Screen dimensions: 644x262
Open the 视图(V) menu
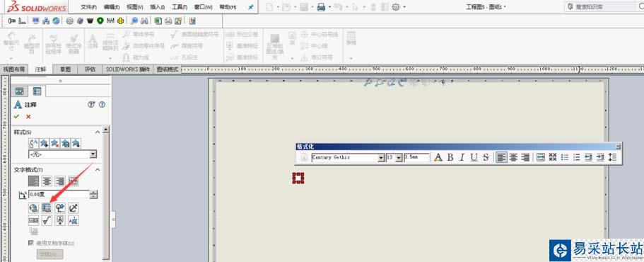pyautogui.click(x=135, y=7)
